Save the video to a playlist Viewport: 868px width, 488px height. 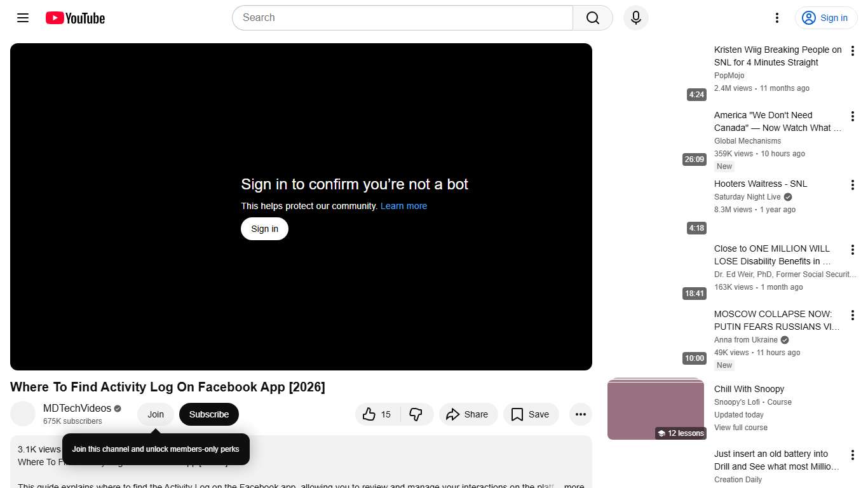531,414
